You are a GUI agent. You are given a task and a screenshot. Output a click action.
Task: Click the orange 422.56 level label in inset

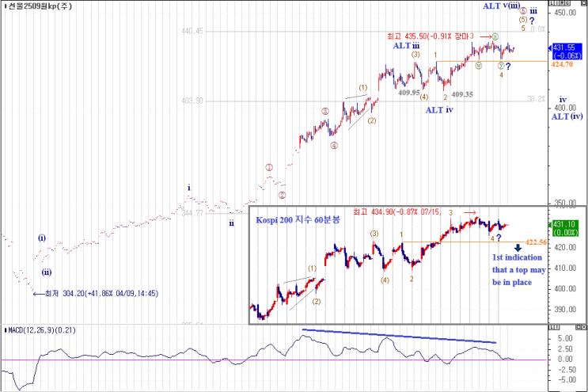point(536,242)
